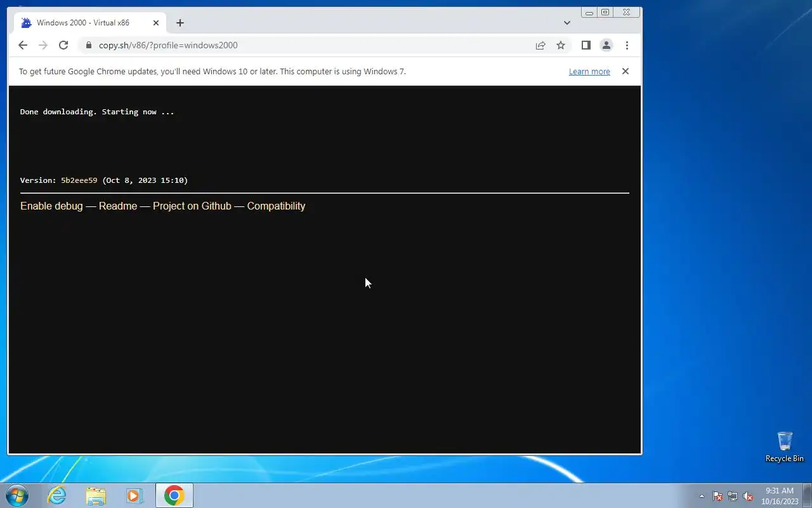Close the Chrome window
Viewport: 812px width, 508px height.
tap(627, 12)
